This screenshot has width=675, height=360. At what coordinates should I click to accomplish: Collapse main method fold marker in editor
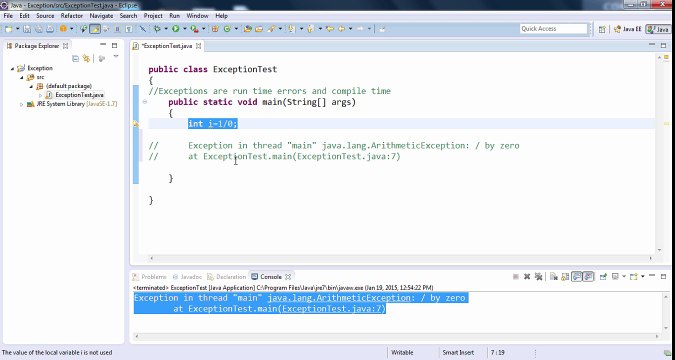click(x=145, y=102)
